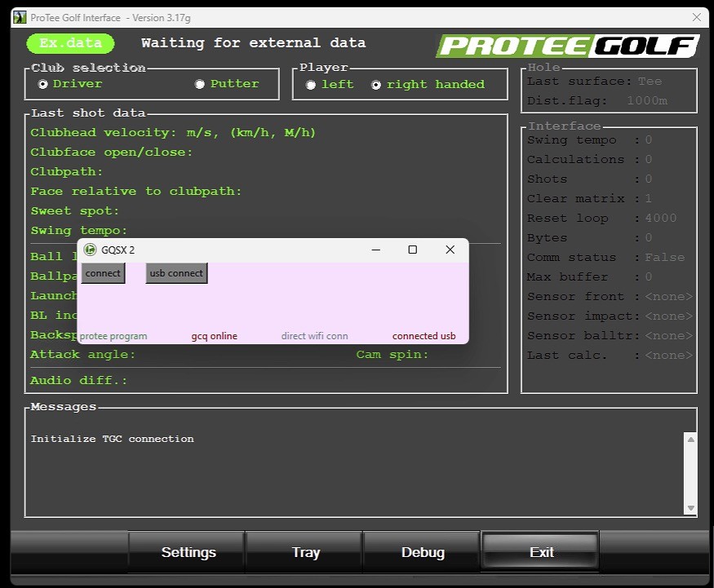This screenshot has width=714, height=588.
Task: Click Messages scrollbar down arrow
Action: pyautogui.click(x=691, y=508)
